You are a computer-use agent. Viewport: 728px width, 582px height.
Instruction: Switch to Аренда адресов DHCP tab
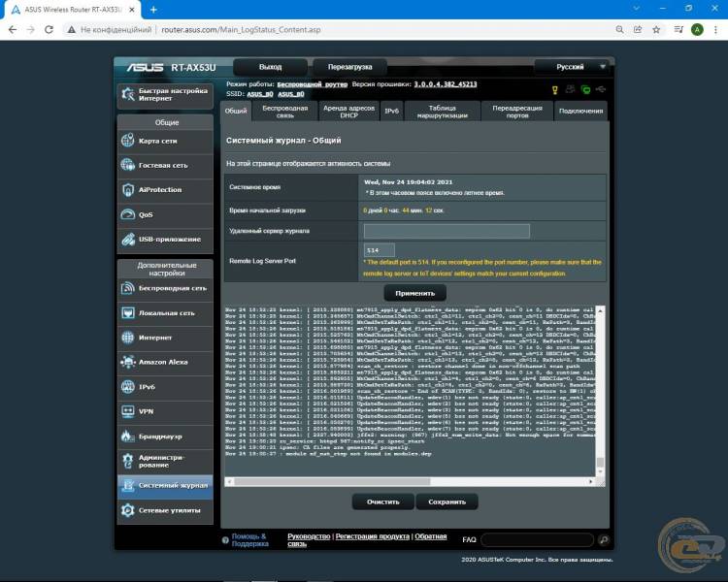click(x=349, y=112)
